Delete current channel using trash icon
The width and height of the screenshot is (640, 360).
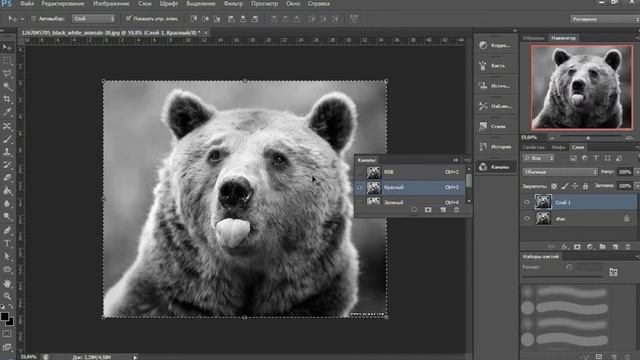coord(456,210)
